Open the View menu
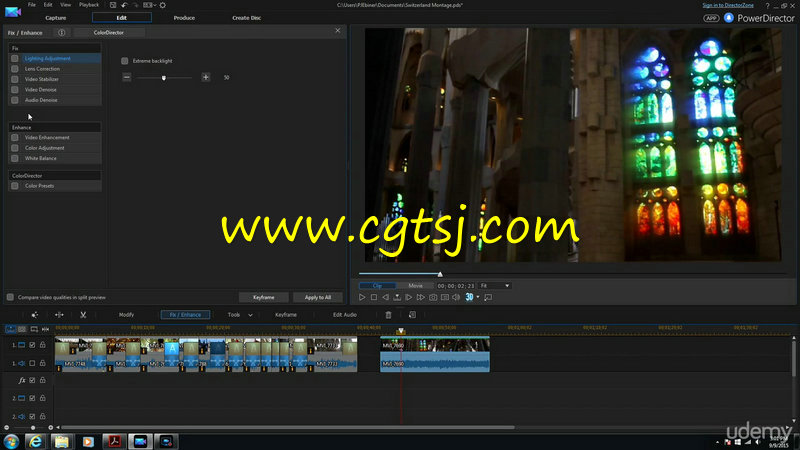The image size is (800, 450). (x=65, y=5)
